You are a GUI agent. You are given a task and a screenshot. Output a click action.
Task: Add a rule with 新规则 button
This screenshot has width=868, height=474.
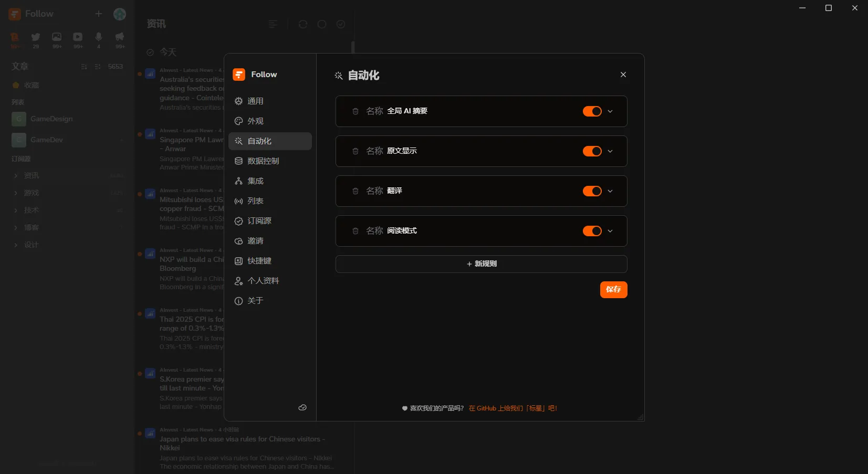pyautogui.click(x=481, y=264)
